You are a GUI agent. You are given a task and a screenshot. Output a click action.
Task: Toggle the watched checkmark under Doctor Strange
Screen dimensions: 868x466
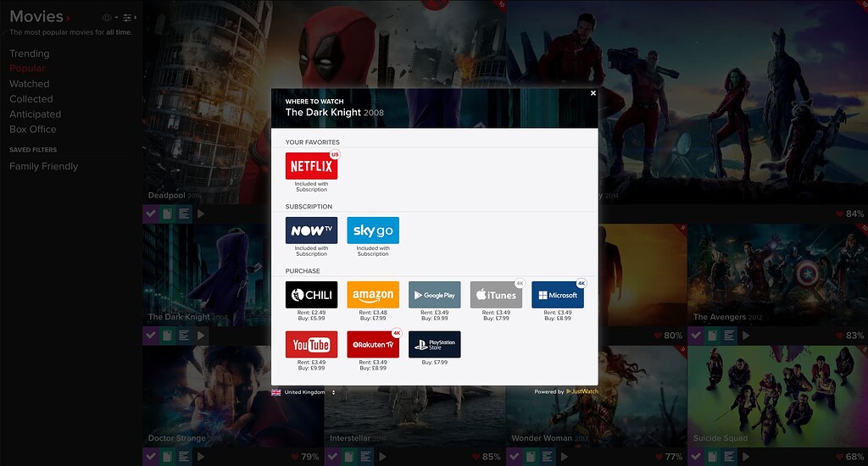pos(151,457)
